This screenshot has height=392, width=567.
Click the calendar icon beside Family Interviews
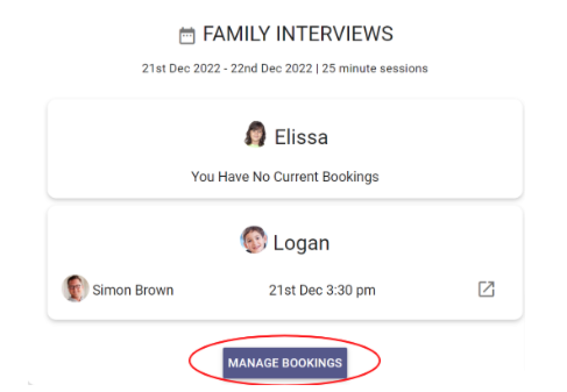click(187, 36)
